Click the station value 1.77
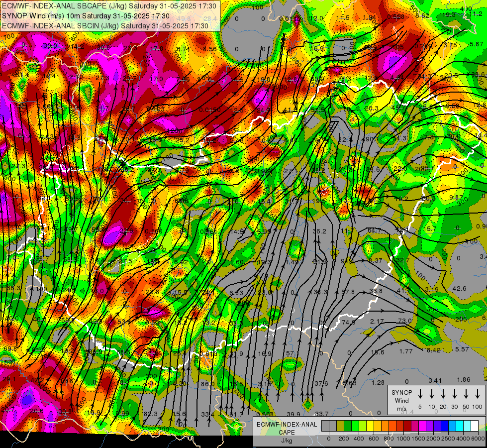487x448 pixels. point(405,351)
